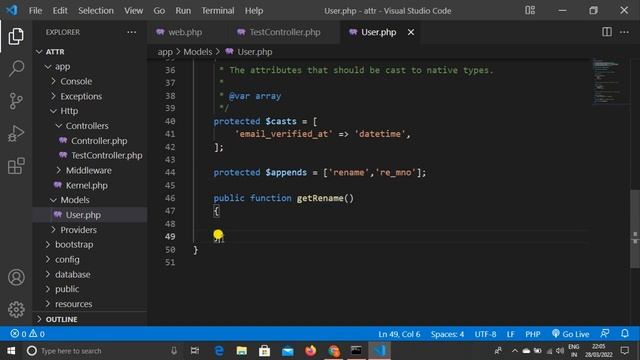Open the Help menu

(254, 11)
